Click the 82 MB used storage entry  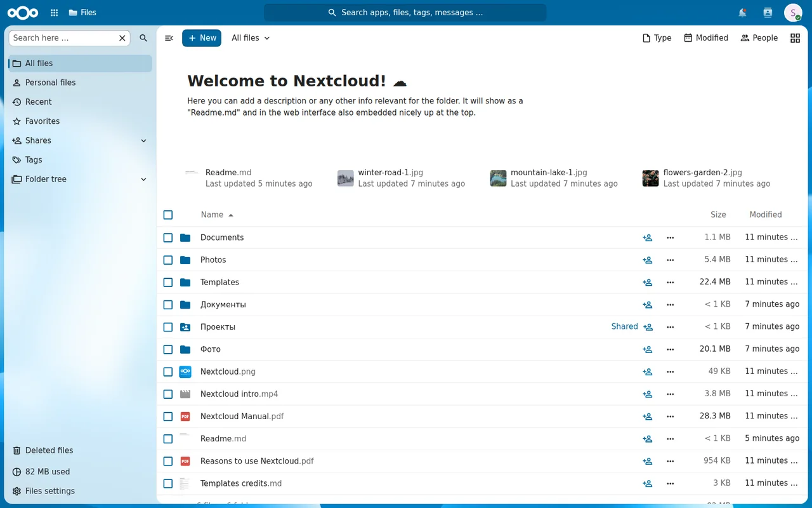(80, 472)
